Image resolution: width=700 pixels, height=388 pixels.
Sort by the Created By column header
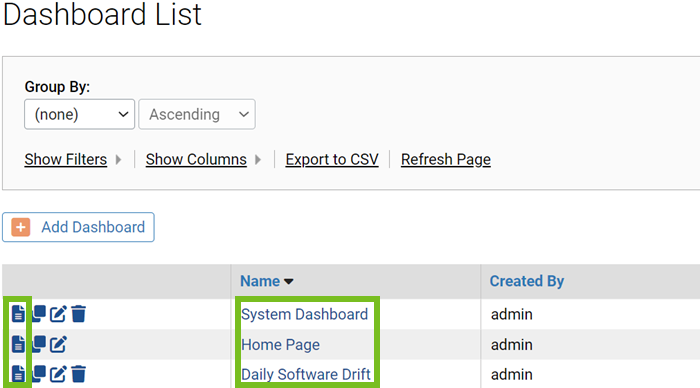point(527,281)
